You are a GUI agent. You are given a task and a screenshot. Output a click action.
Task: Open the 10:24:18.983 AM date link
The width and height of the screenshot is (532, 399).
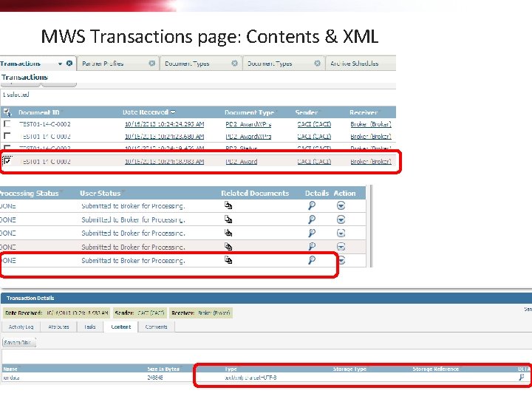(164, 162)
